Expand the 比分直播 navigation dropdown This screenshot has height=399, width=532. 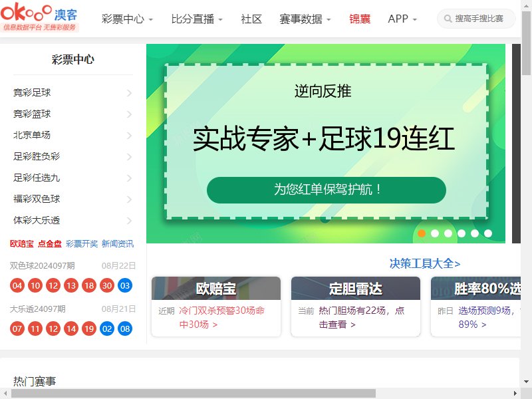(x=197, y=19)
